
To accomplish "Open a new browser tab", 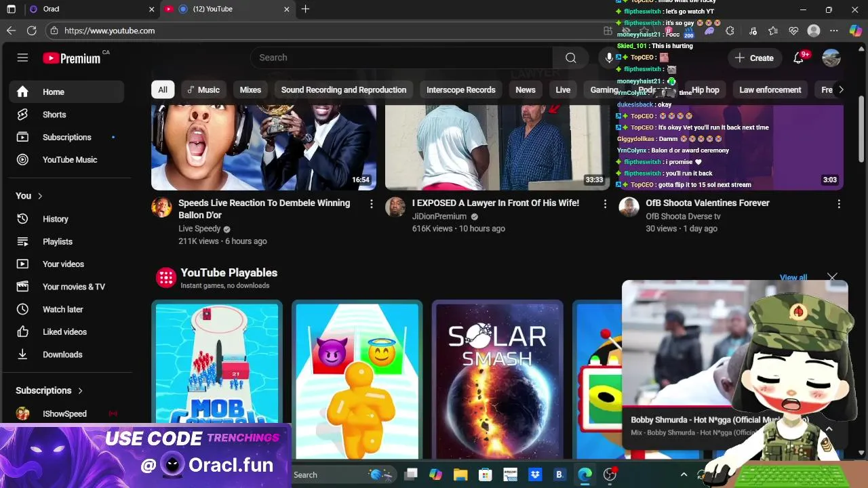I will [x=305, y=9].
